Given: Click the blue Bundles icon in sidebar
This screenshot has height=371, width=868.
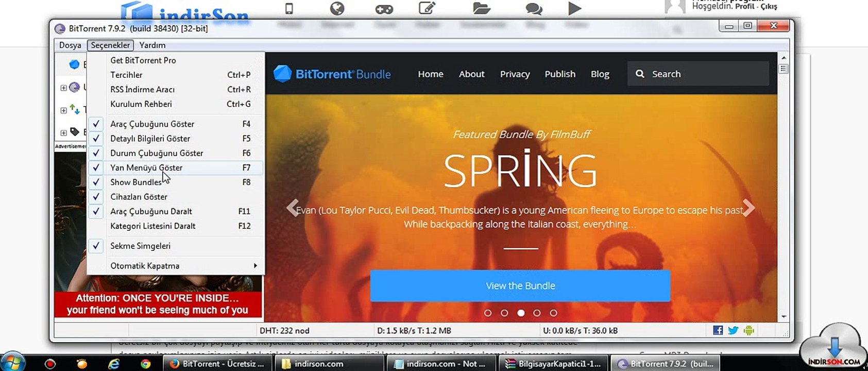Looking at the screenshot, I should pyautogui.click(x=75, y=64).
